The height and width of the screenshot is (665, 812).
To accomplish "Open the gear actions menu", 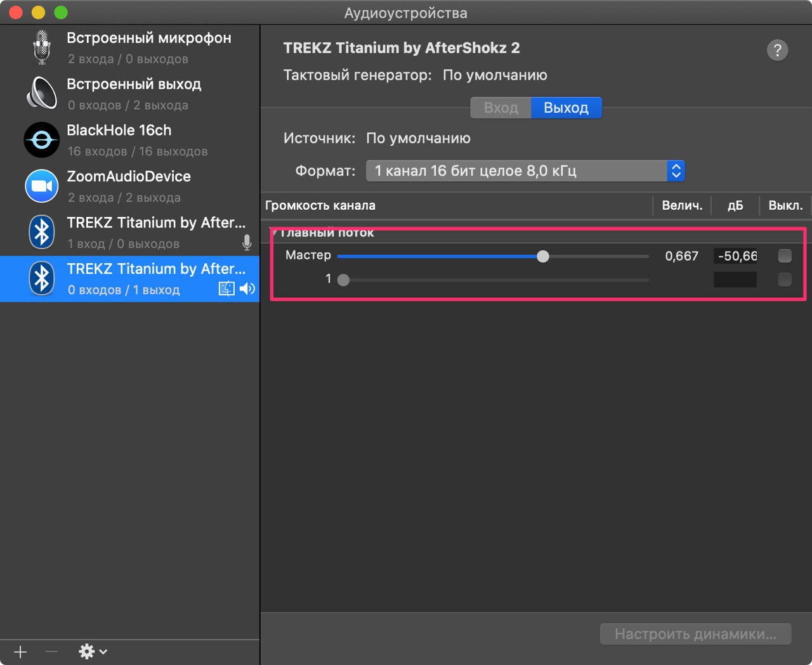I will click(x=93, y=652).
